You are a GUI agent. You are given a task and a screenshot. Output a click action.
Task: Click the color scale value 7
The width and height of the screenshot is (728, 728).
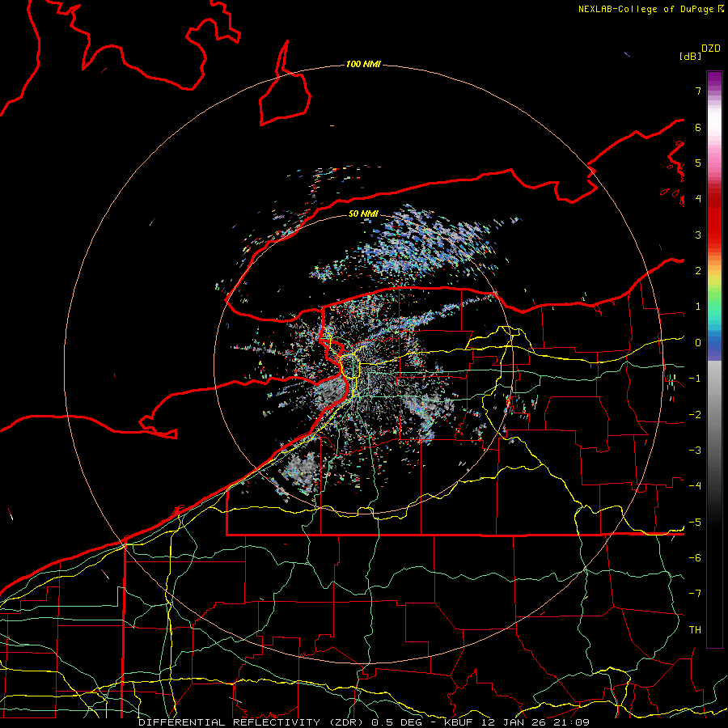coord(698,91)
